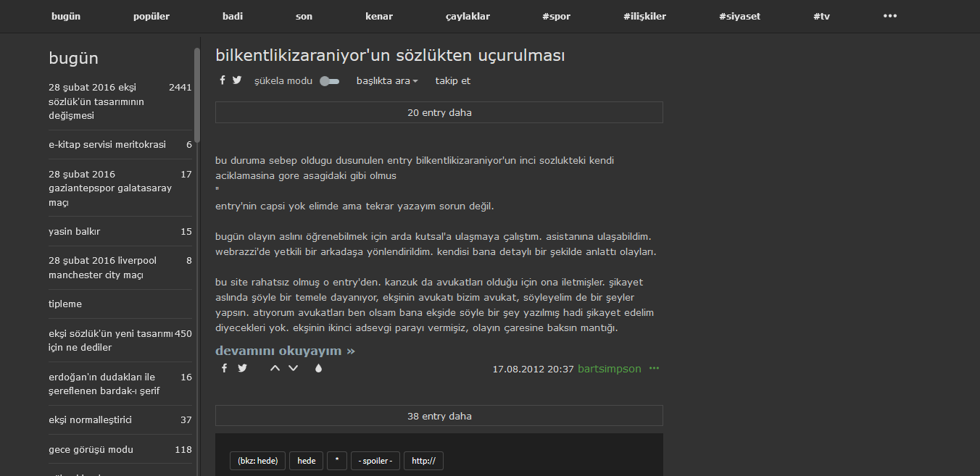This screenshot has width=980, height=476.
Task: Open the top navigation overflow (•••) menu
Action: tap(890, 15)
